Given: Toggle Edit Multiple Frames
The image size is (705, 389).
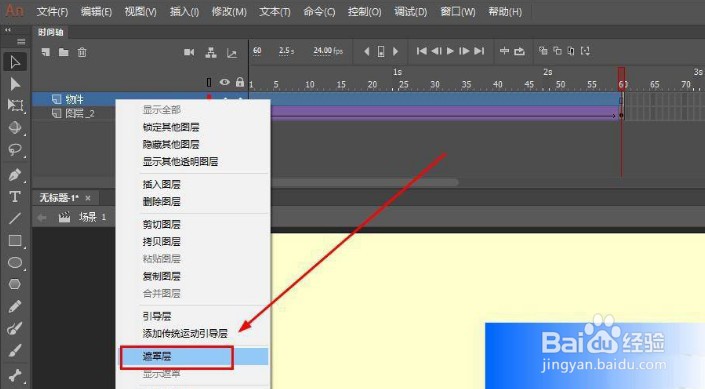Looking at the screenshot, I should pyautogui.click(x=571, y=51).
